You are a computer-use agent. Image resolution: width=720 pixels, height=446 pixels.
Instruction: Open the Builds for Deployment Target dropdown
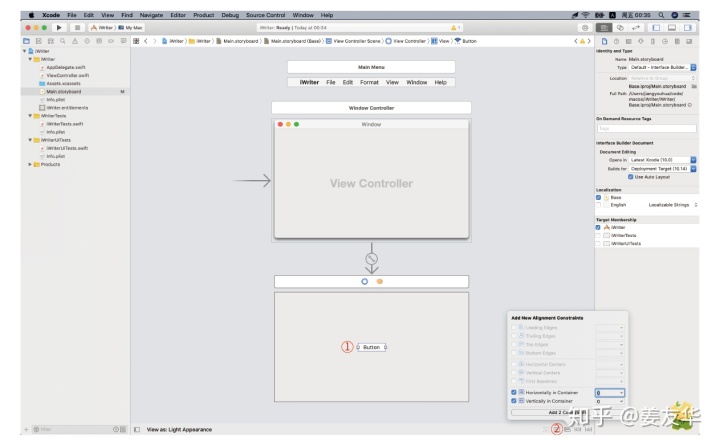click(x=662, y=169)
